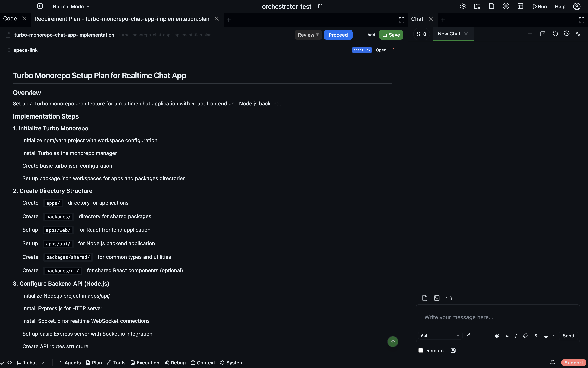The image size is (588, 368).
Task: Close the New Chat tab
Action: (466, 34)
